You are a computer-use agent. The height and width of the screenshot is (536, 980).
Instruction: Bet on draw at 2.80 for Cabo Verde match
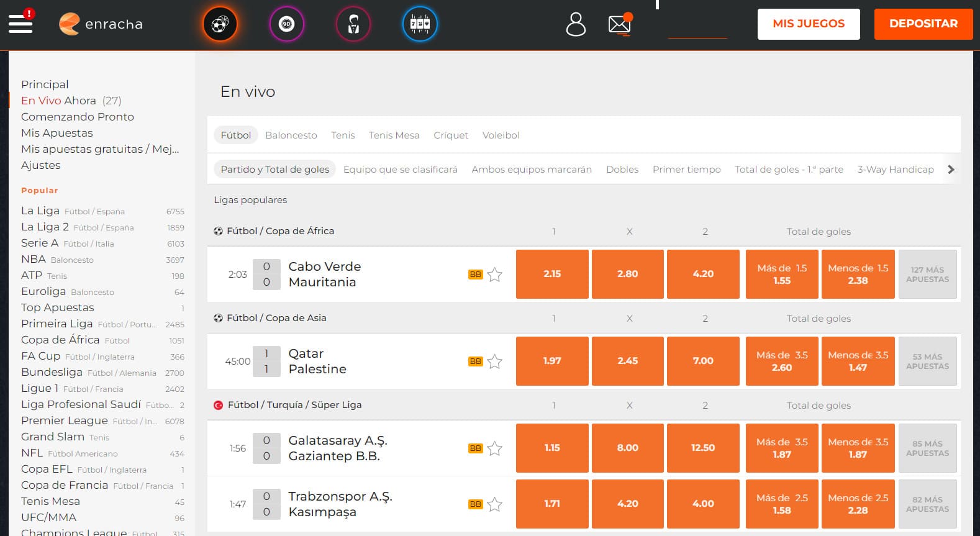click(628, 274)
